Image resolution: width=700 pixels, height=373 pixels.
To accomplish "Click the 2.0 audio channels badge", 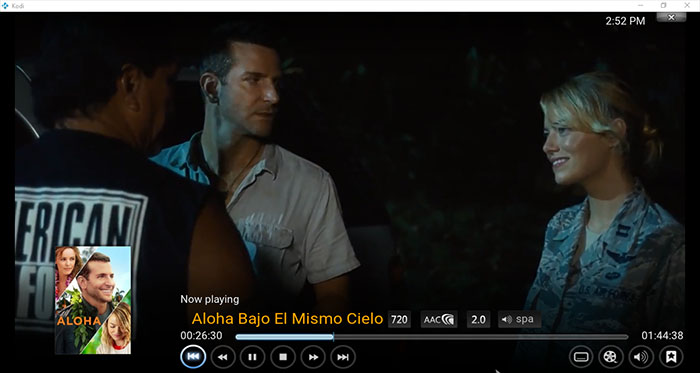I will coord(478,319).
